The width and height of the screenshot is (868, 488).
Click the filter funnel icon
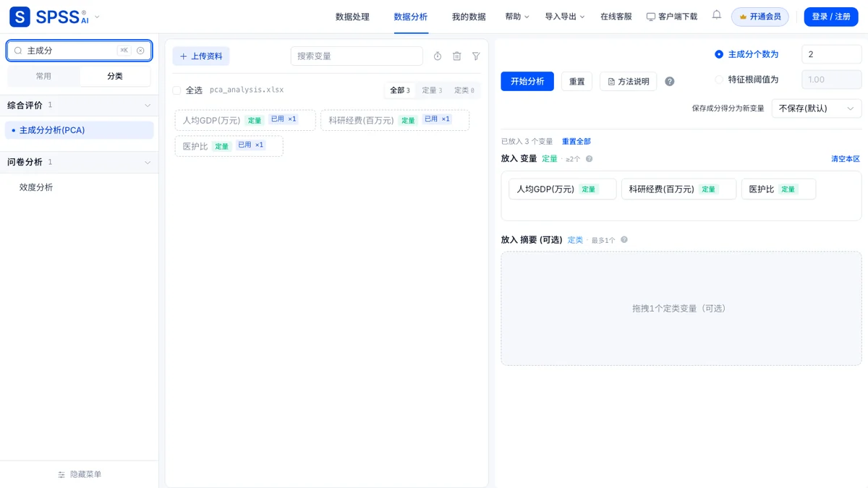476,56
